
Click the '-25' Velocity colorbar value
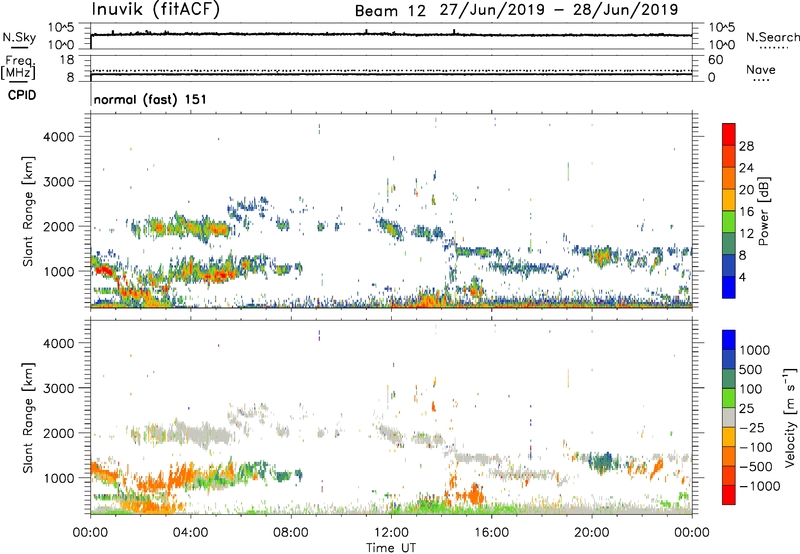click(752, 427)
